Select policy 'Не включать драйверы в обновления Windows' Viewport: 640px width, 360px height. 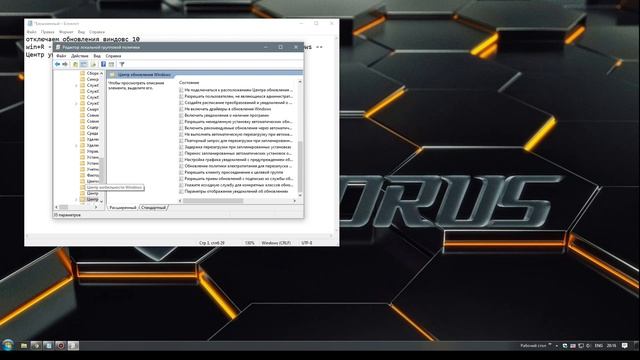[x=225, y=109]
